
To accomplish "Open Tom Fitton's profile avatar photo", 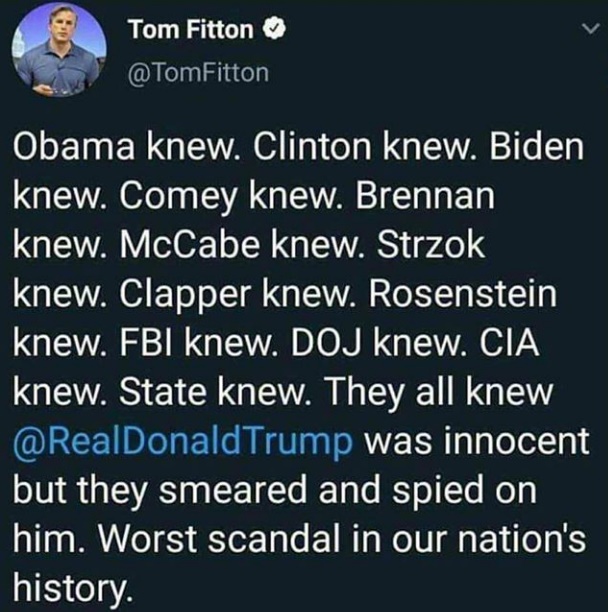I will [x=59, y=50].
